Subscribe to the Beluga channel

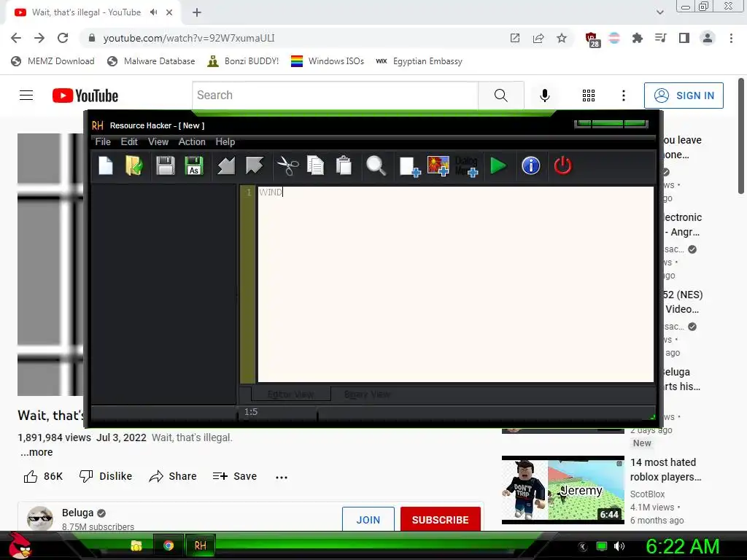[440, 519]
